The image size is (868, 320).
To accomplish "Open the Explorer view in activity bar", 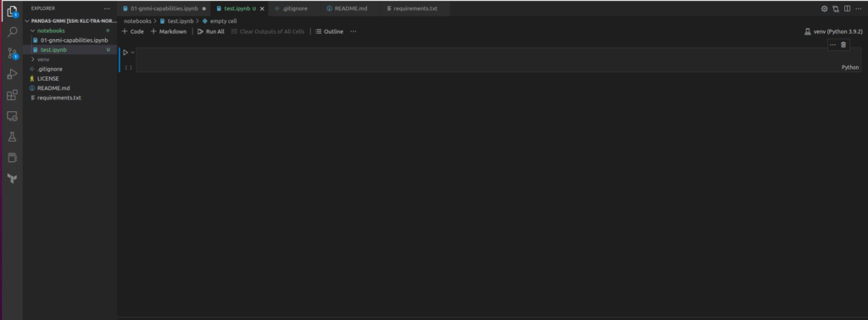I will 12,11.
